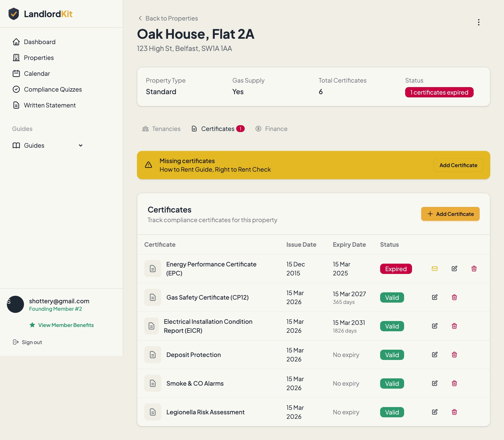Screen dimensions: 504x440
Task: Delete the Legionella Risk Assessment certificate
Action: click(x=454, y=412)
